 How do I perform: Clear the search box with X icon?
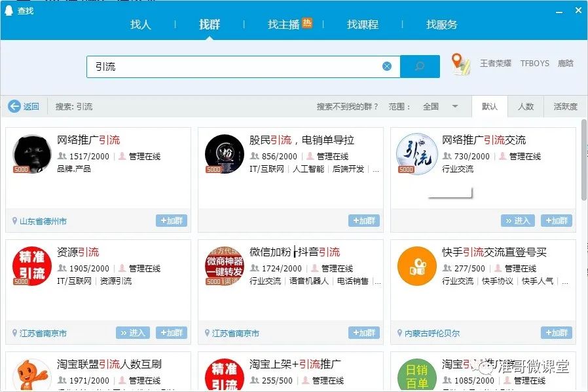tap(386, 66)
